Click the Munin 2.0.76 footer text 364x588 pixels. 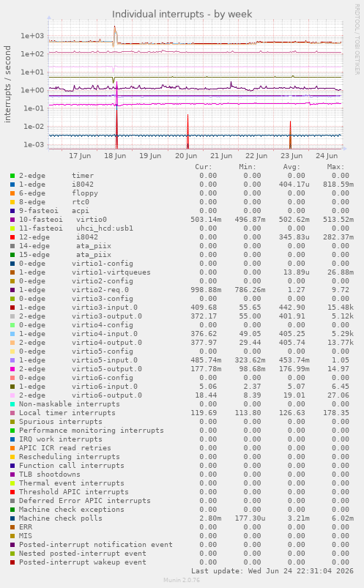(x=182, y=580)
